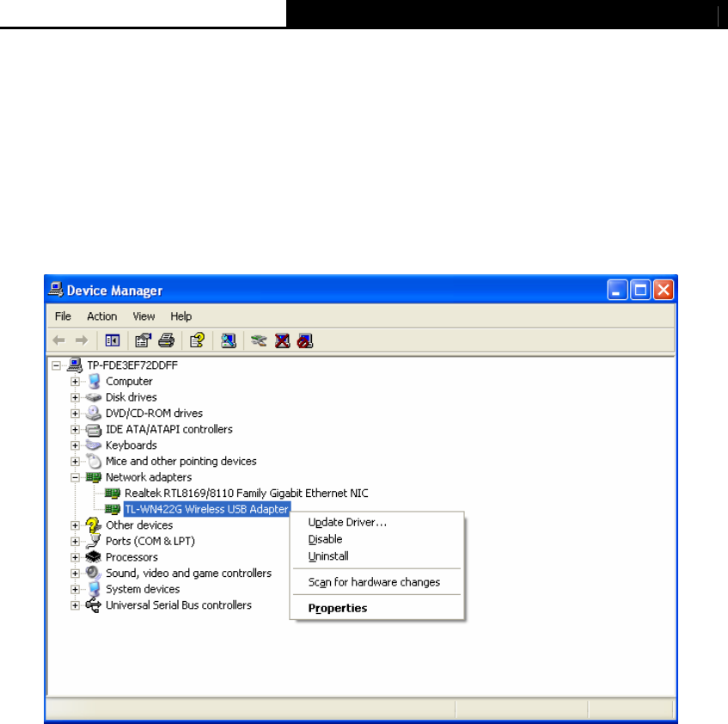The image size is (728, 724).
Task: Click Scan for hardware changes toolbar icon
Action: point(228,341)
